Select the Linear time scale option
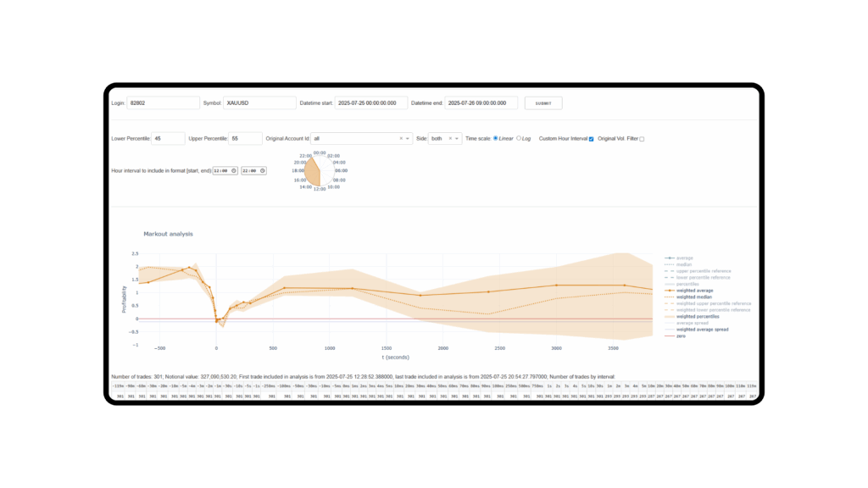868x488 pixels. (496, 138)
